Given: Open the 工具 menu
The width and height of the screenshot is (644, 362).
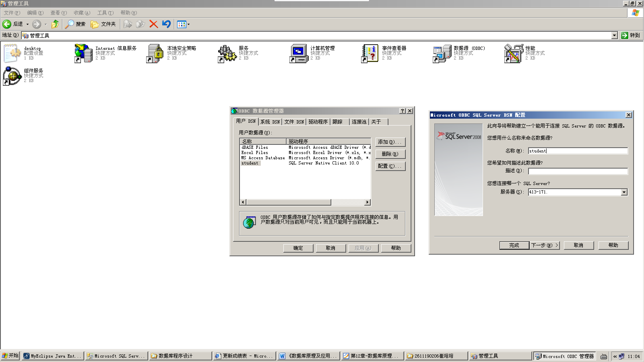Looking at the screenshot, I should (x=105, y=13).
